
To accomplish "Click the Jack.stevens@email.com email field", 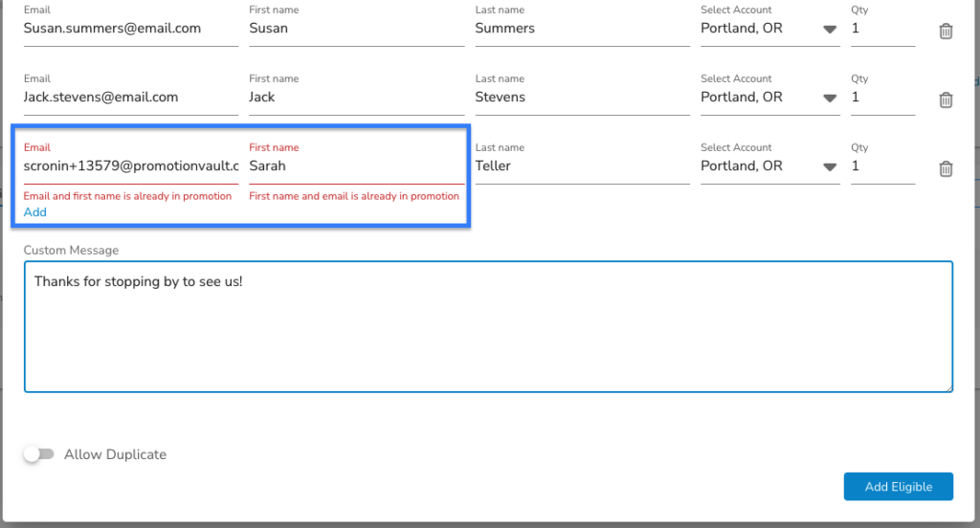I will (131, 98).
